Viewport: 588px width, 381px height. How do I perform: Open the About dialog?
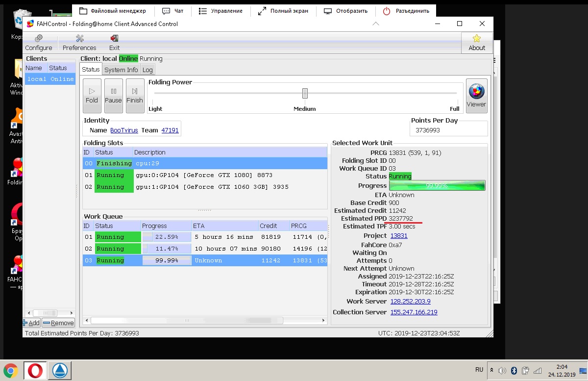477,43
